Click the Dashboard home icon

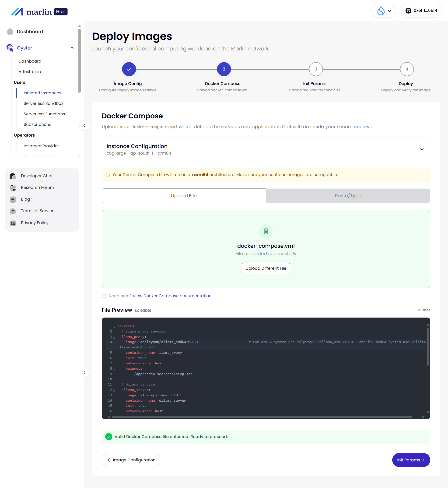[10, 32]
